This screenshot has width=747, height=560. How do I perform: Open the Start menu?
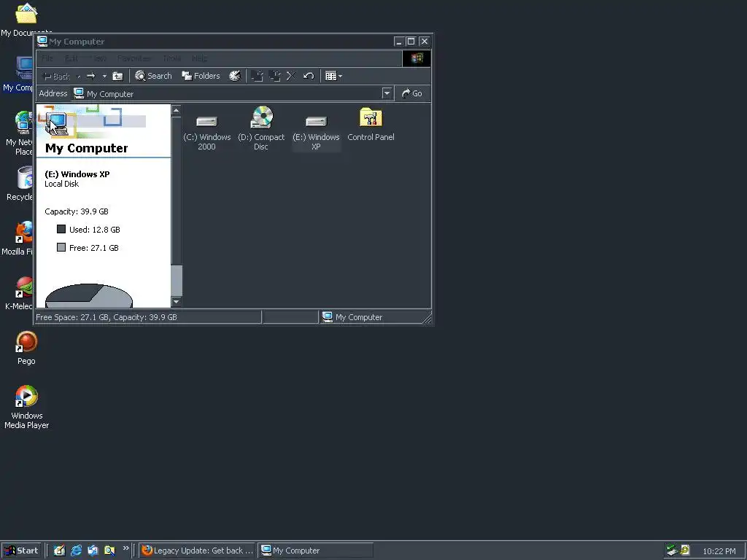coord(21,551)
